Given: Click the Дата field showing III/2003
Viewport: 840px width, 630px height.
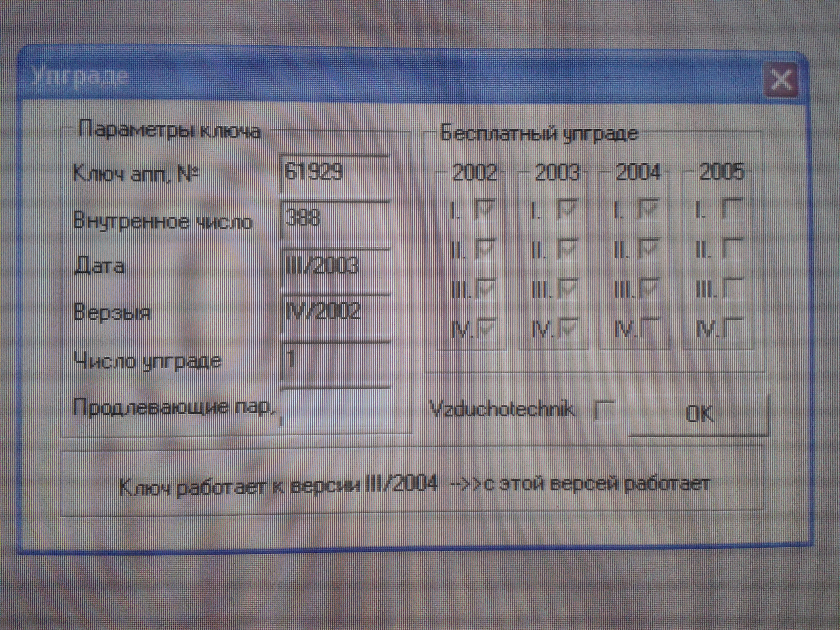Looking at the screenshot, I should 336,268.
